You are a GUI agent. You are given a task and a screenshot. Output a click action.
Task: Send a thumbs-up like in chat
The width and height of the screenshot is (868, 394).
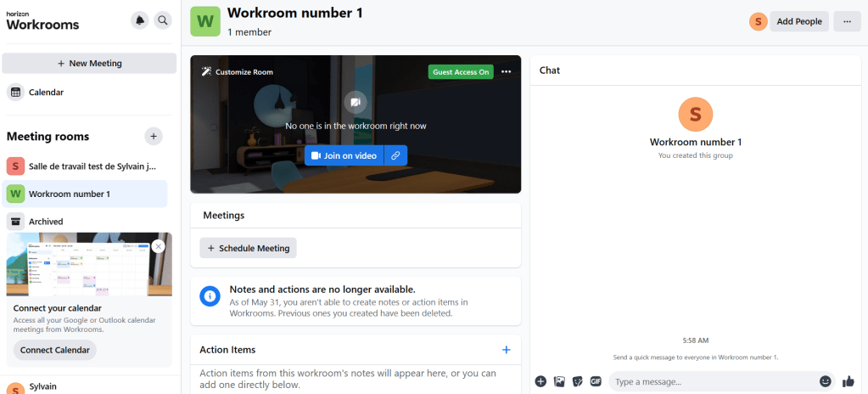(849, 382)
